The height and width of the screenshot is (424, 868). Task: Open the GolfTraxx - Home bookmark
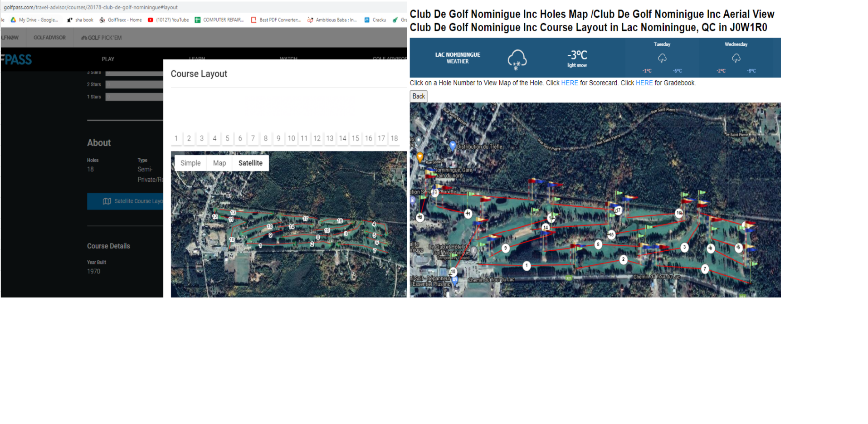tap(121, 20)
